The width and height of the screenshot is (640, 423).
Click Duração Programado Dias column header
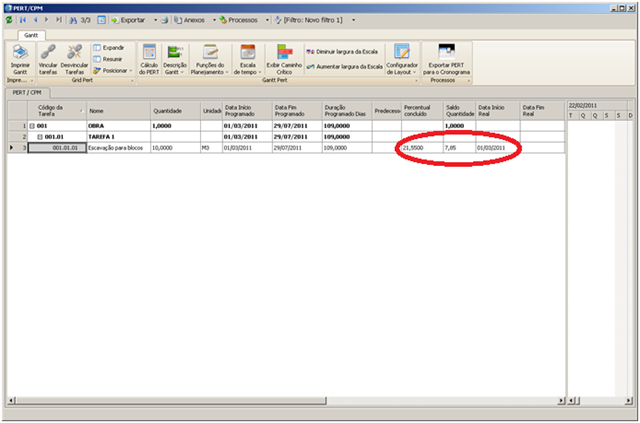pos(347,111)
